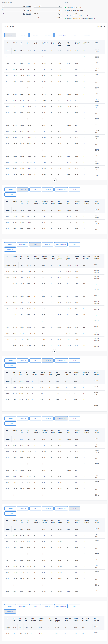Collapse the Overview table with the up arrow
The width and height of the screenshot is (108, 644).
(54, 180)
